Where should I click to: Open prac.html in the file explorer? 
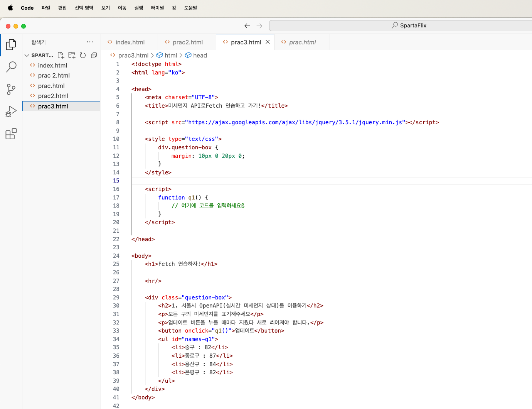(62, 86)
